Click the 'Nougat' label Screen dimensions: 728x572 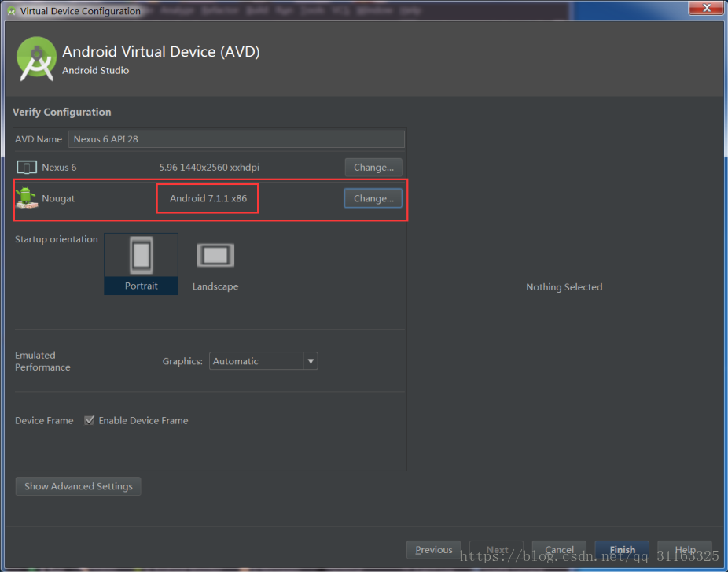tap(58, 198)
